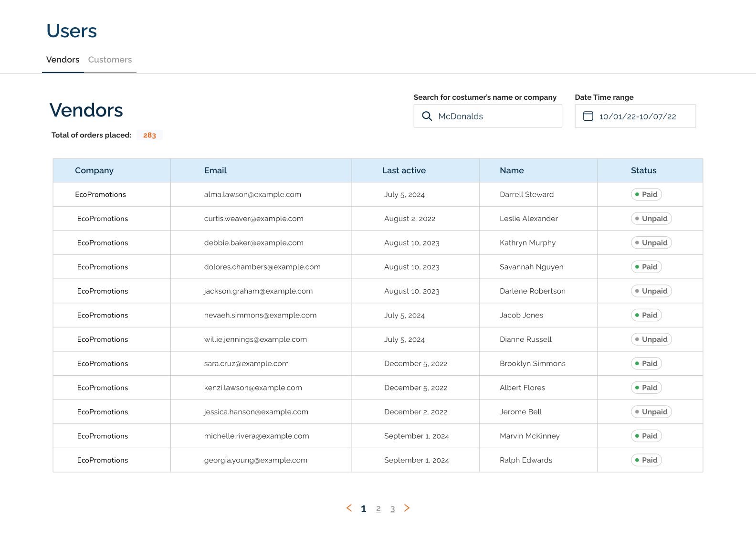Open page 3 in pagination
Screen dimensions: 756x538
(392, 509)
